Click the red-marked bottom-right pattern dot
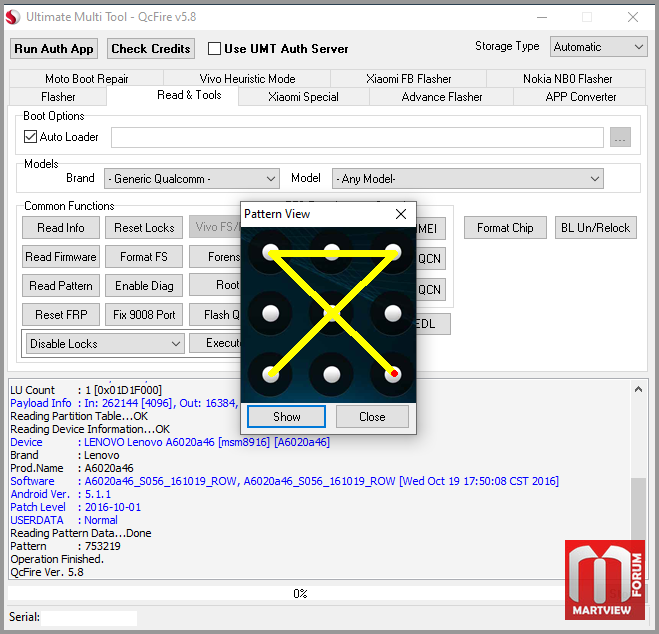This screenshot has height=634, width=659. click(x=393, y=374)
